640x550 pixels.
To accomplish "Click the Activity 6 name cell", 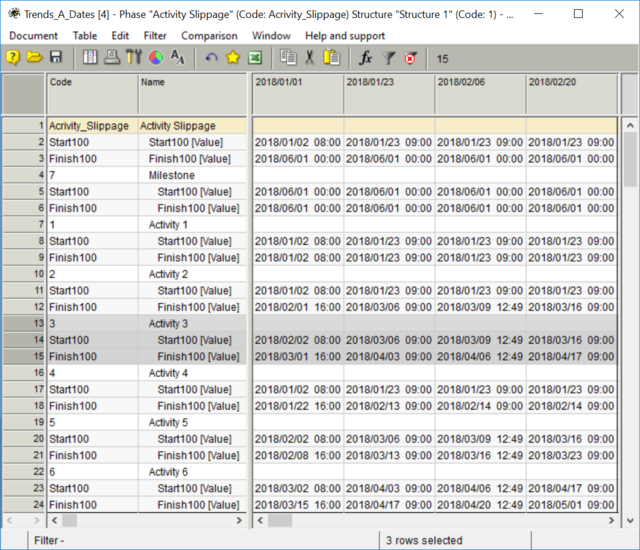I will point(193,472).
